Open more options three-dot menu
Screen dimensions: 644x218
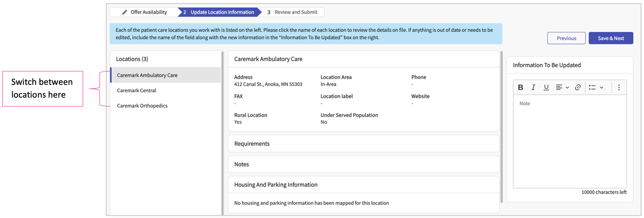pos(619,87)
